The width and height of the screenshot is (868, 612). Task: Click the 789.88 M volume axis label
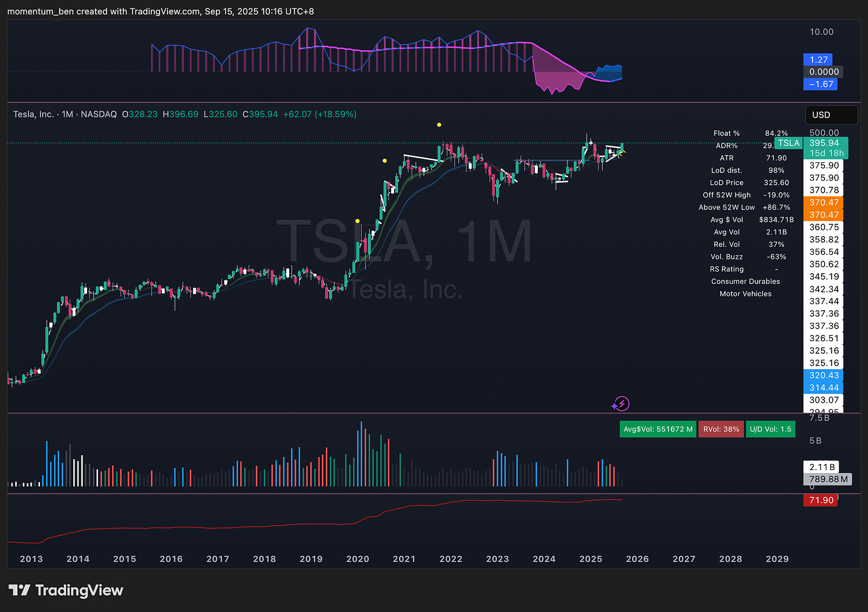click(828, 479)
